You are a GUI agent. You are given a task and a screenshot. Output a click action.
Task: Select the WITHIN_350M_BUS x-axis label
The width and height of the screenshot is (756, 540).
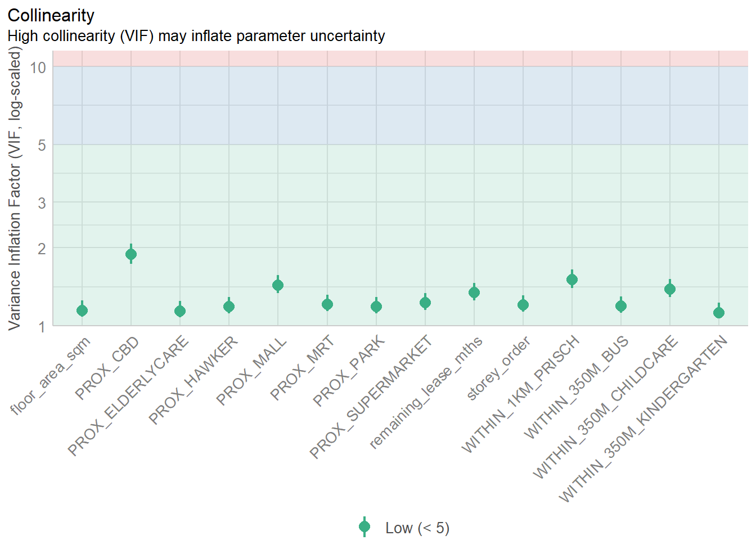pyautogui.click(x=576, y=388)
